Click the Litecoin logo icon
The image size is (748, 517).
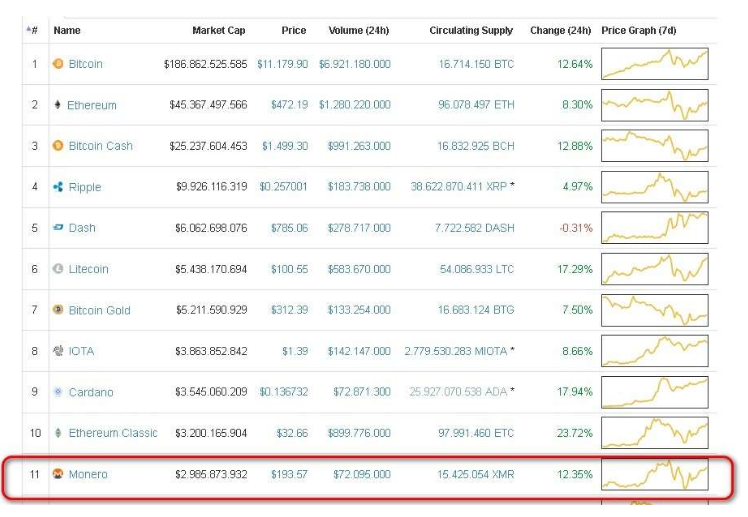(x=58, y=269)
